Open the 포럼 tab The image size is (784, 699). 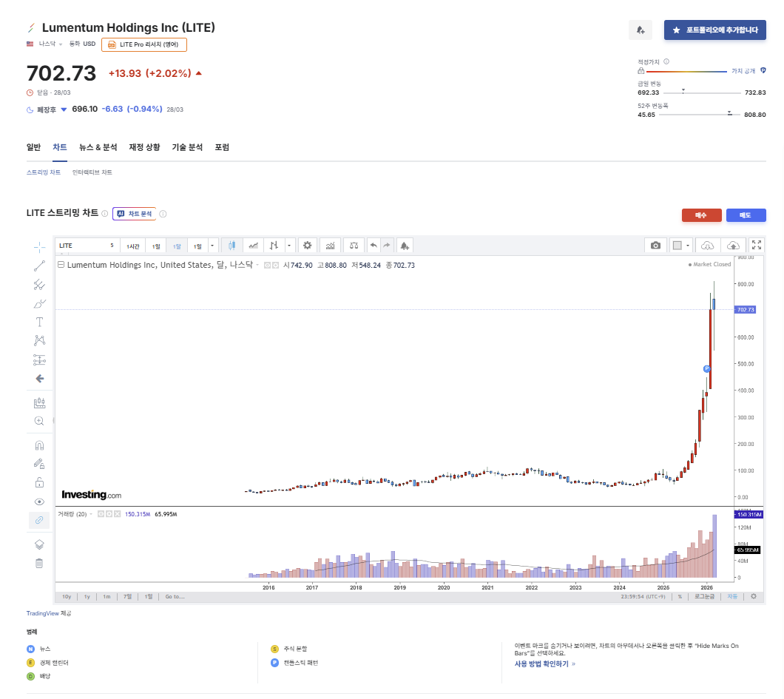[x=222, y=147]
